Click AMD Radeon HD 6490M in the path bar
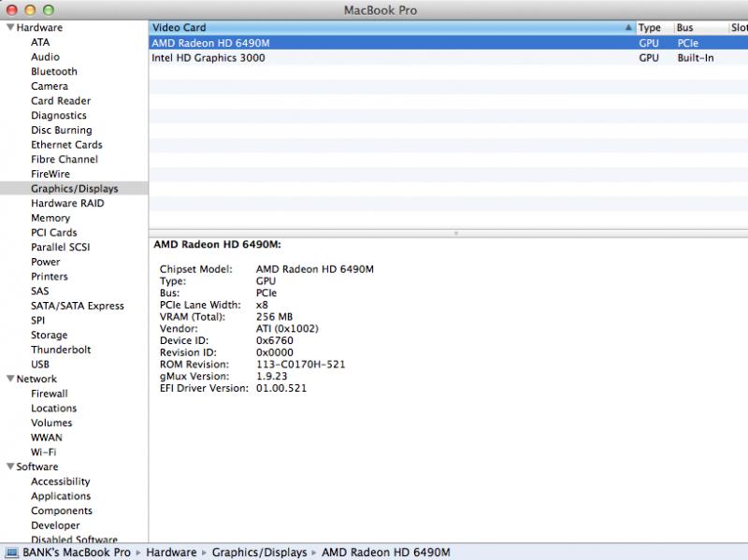 coord(386,553)
